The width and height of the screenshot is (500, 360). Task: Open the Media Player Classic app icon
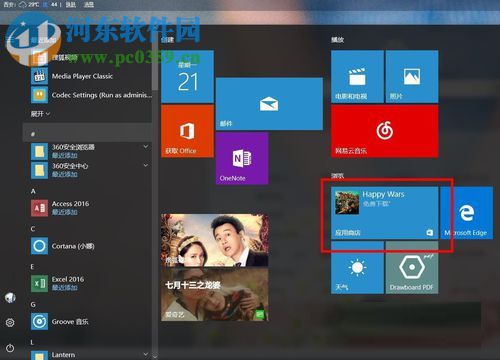coord(39,76)
